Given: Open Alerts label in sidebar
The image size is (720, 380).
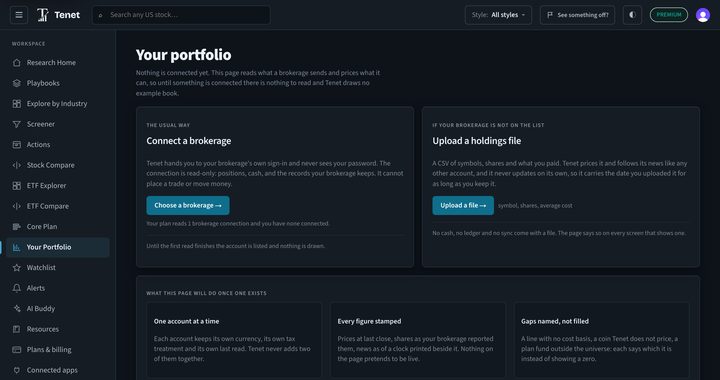Looking at the screenshot, I should tap(36, 288).
